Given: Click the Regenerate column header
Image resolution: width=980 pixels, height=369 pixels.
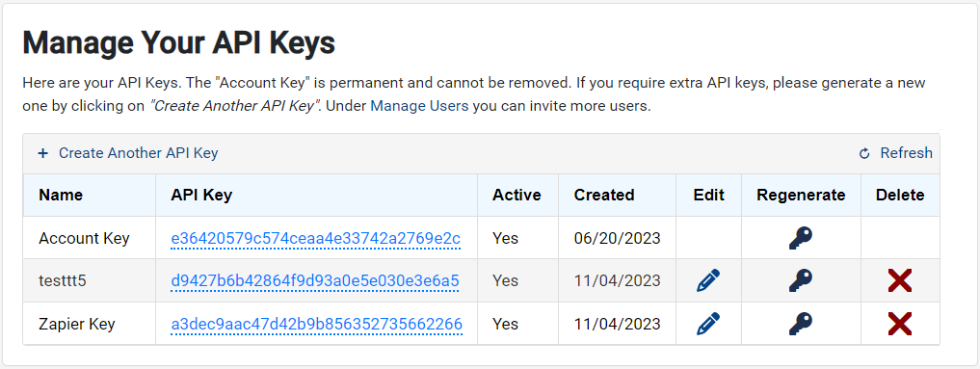Looking at the screenshot, I should point(801,195).
